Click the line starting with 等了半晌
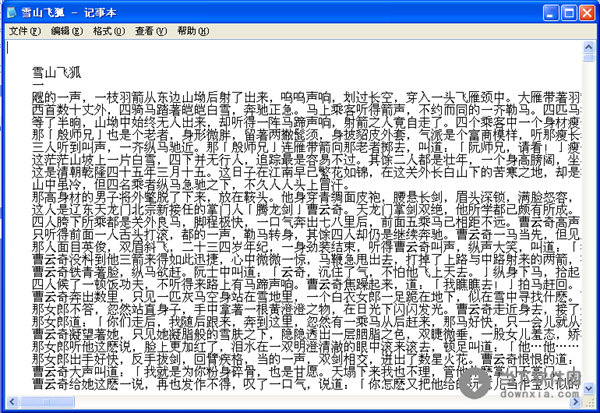 click(306, 122)
